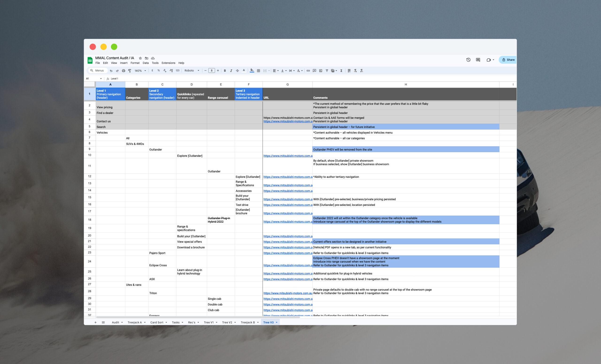Open the text rotation dropdown
Viewport: 601px width, 364px height.
pos(300,71)
